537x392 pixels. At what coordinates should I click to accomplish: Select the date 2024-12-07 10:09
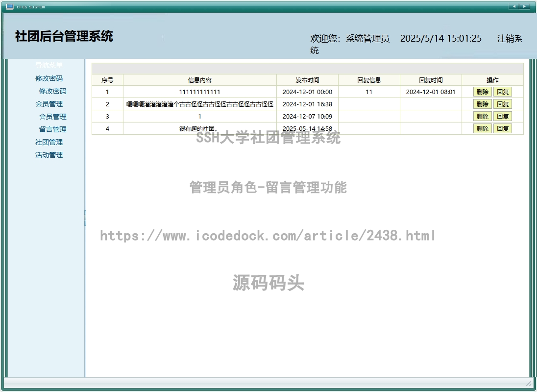(307, 117)
